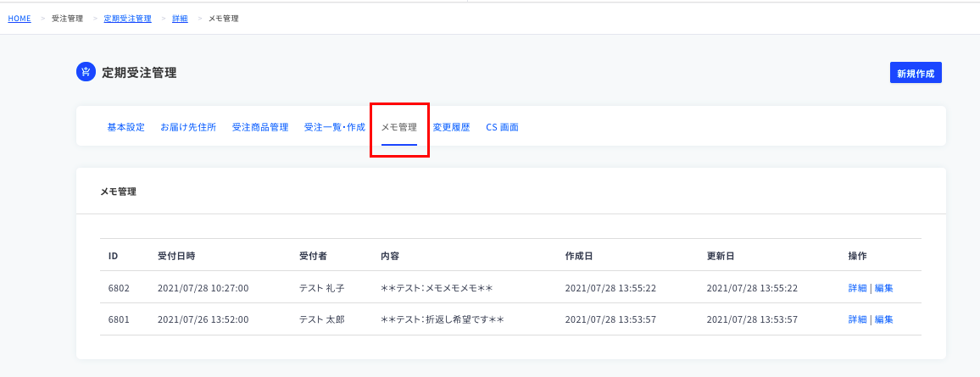This screenshot has width=980, height=377.
Task: Select the 受注一覧・作成 tab
Action: pyautogui.click(x=334, y=127)
